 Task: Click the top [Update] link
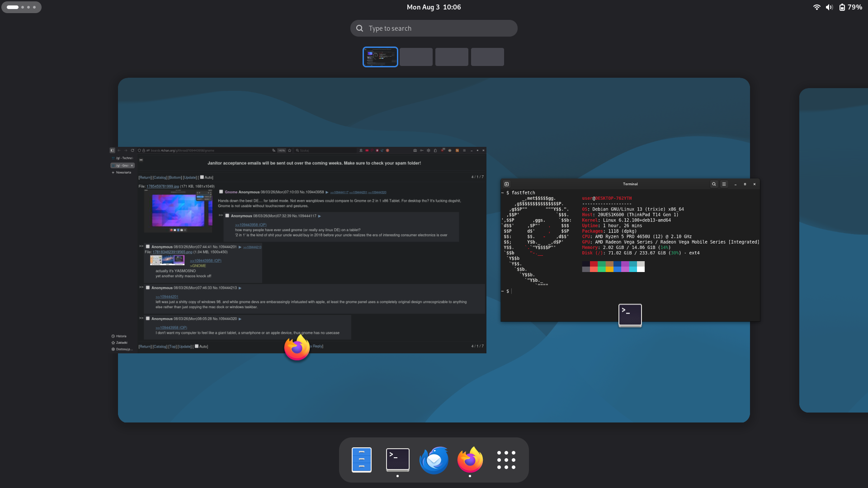[190, 178]
